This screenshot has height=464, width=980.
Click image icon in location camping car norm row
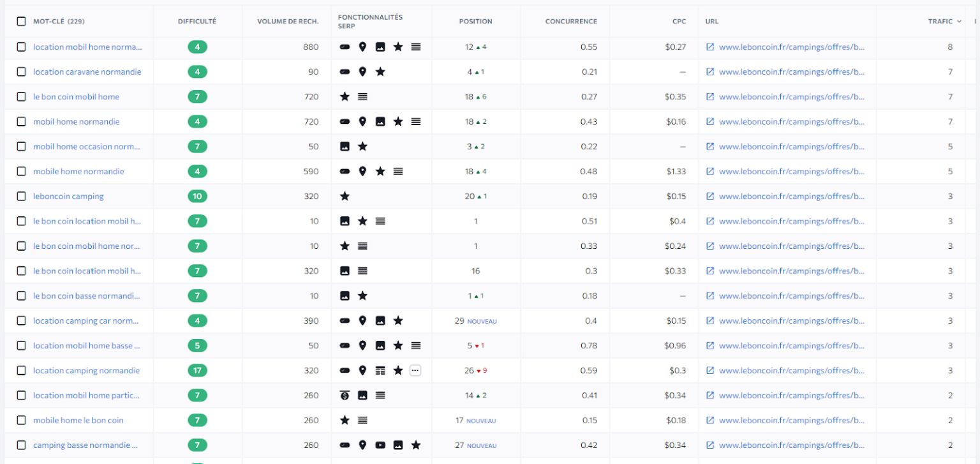pyautogui.click(x=380, y=321)
